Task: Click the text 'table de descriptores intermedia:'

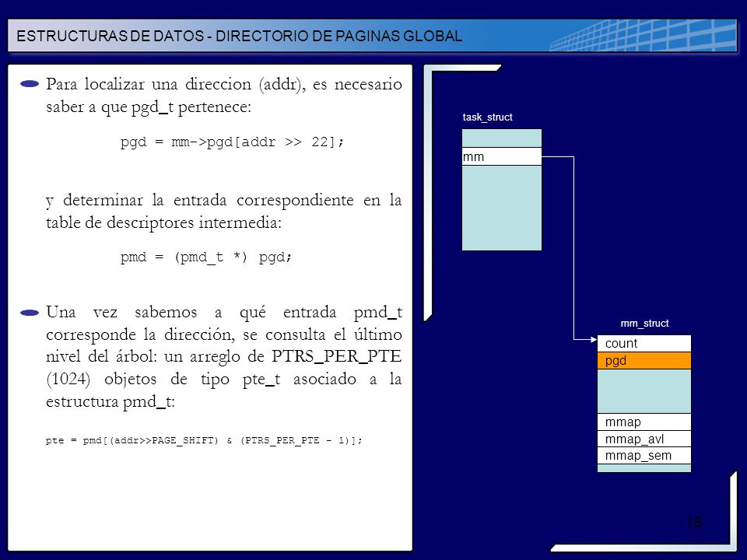Action: (164, 222)
